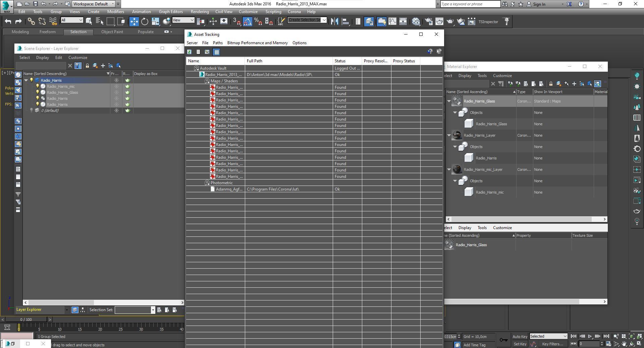The height and width of the screenshot is (348, 644).
Task: Click the Play Animation button
Action: 590,336
